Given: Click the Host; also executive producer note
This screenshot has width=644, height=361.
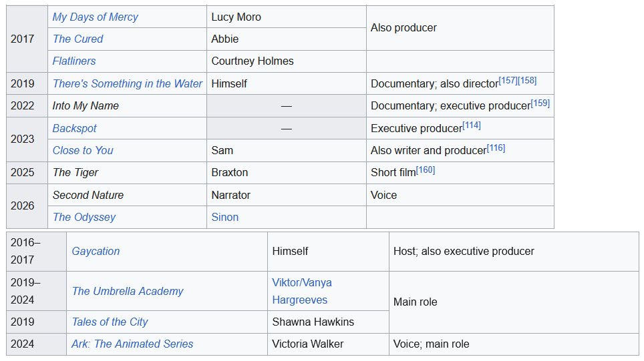Looking at the screenshot, I should point(464,251).
